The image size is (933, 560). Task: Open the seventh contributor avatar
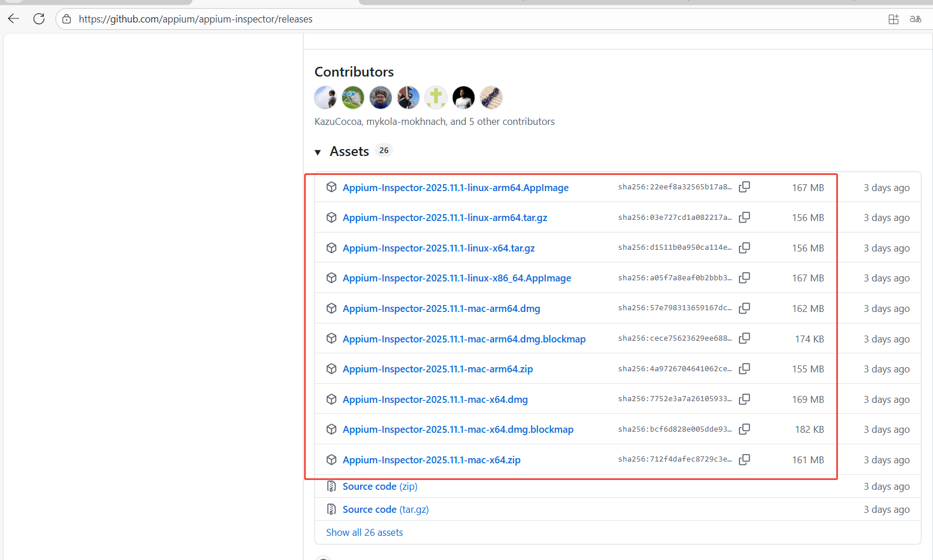[491, 97]
